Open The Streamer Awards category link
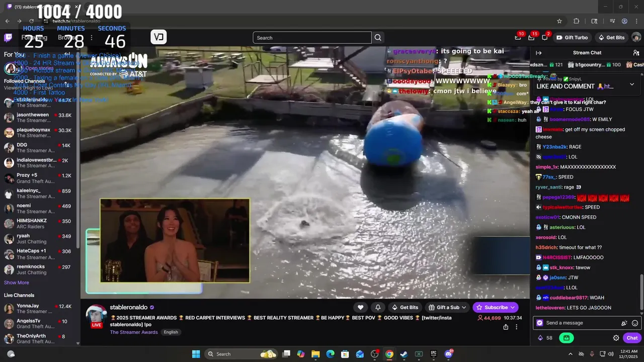The width and height of the screenshot is (644, 362). (x=134, y=332)
